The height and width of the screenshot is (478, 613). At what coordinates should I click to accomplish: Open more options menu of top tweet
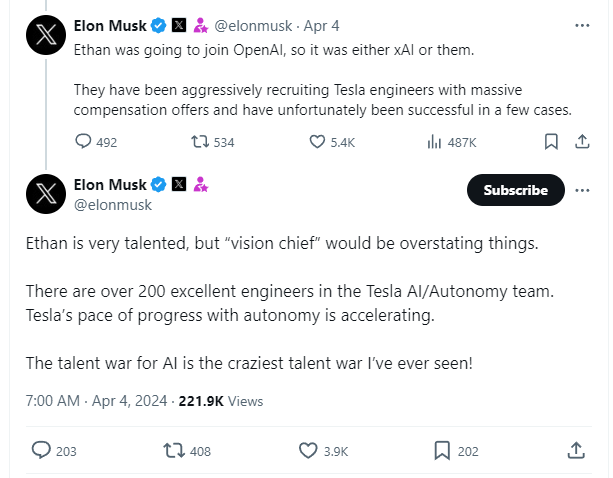[583, 24]
